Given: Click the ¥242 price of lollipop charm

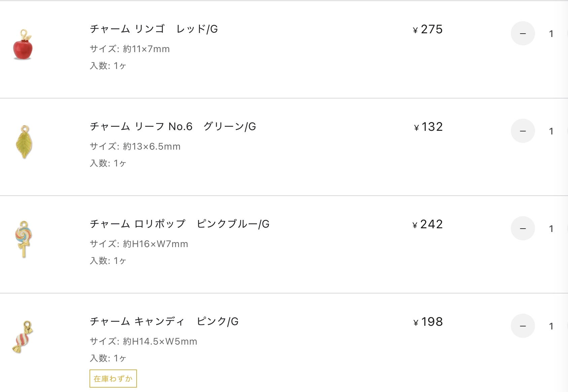Looking at the screenshot, I should coord(428,224).
